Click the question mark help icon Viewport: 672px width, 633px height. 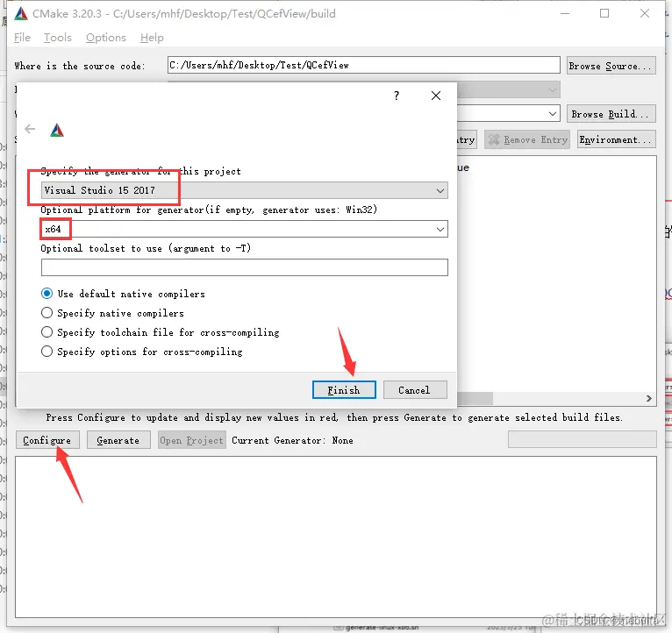click(x=397, y=96)
